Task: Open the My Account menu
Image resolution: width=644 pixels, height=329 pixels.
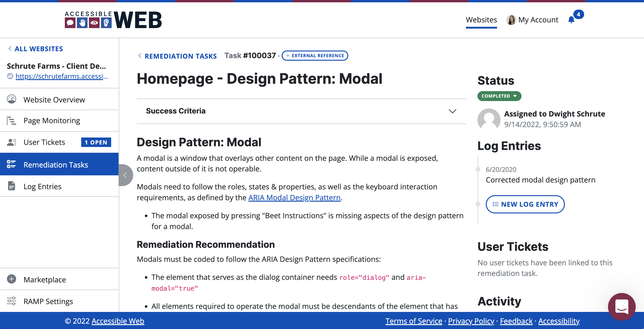Action: 532,20
